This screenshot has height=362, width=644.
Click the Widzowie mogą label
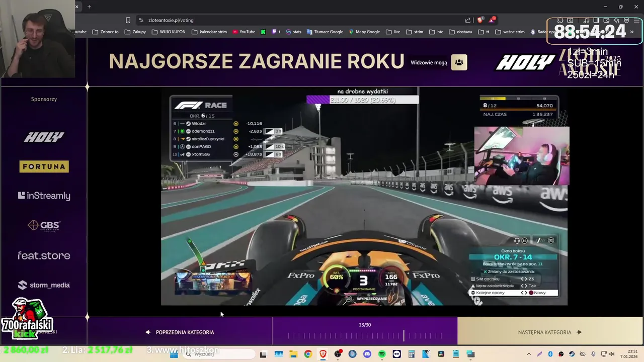pyautogui.click(x=429, y=63)
